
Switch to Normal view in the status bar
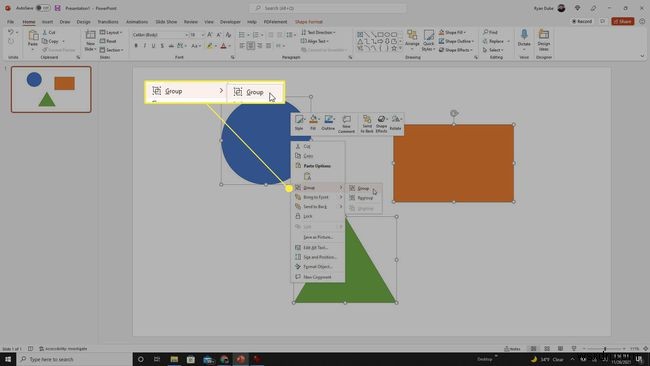pyautogui.click(x=534, y=349)
